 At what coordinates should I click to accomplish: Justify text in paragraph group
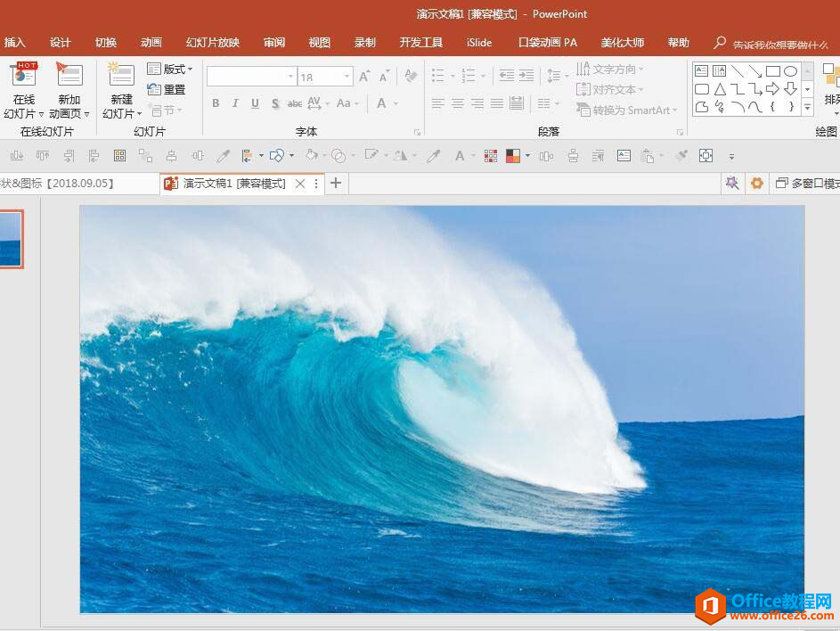click(497, 102)
